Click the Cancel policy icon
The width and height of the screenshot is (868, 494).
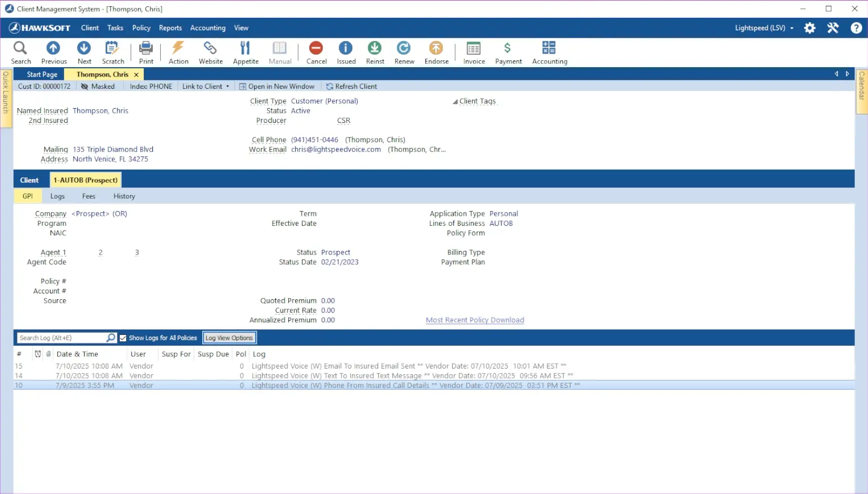point(316,52)
